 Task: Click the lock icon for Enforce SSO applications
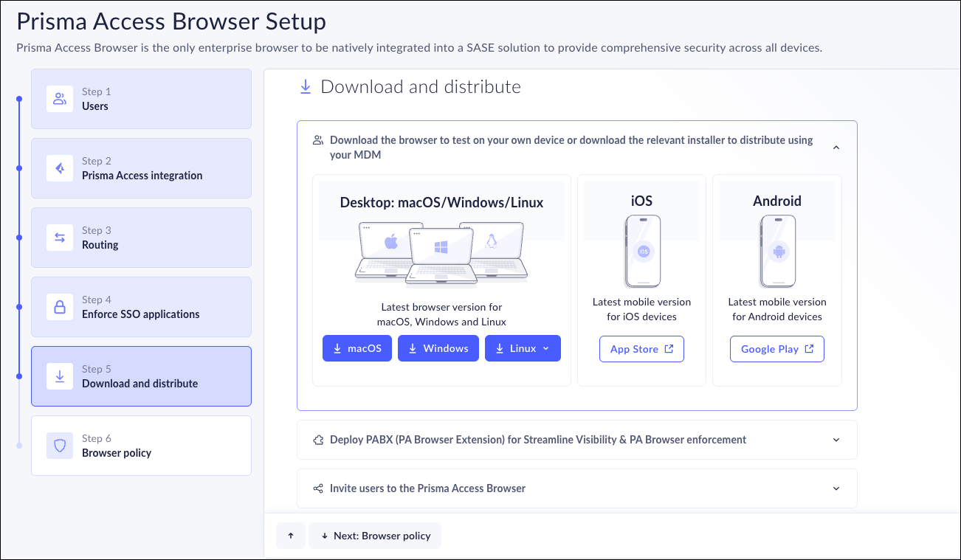tap(60, 307)
